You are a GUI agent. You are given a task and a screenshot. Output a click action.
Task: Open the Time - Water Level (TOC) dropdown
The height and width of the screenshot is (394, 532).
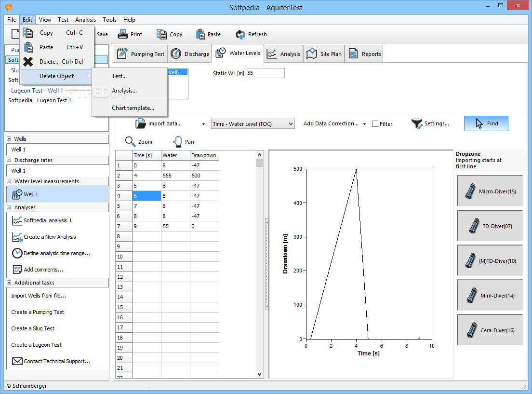click(x=253, y=124)
